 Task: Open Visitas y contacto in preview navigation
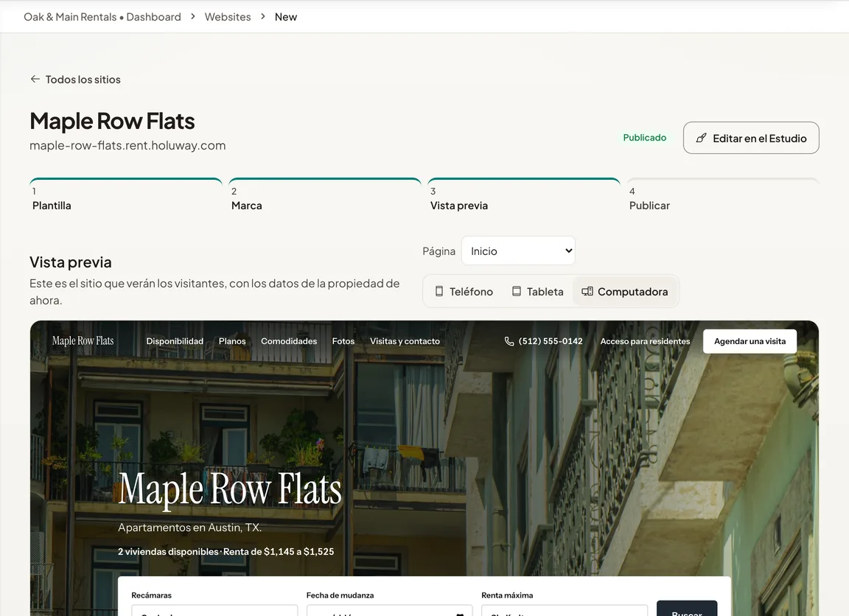(x=405, y=341)
